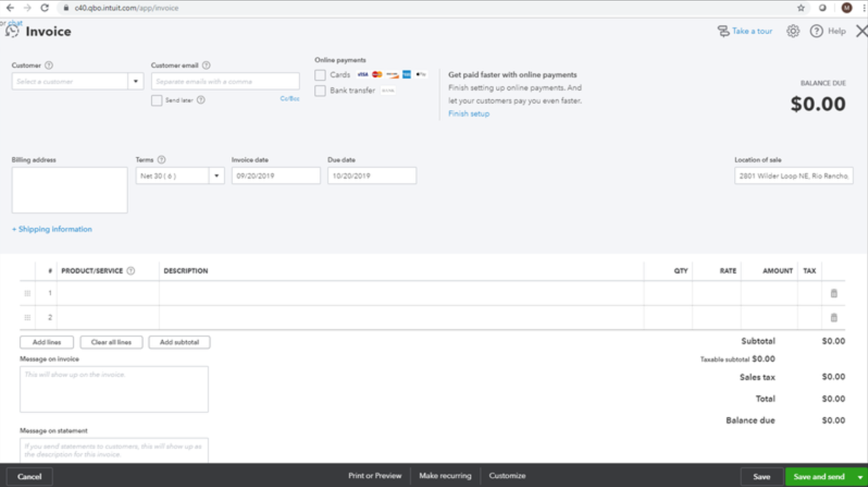Open recent invoices history icon
This screenshot has height=487, width=868.
click(12, 31)
